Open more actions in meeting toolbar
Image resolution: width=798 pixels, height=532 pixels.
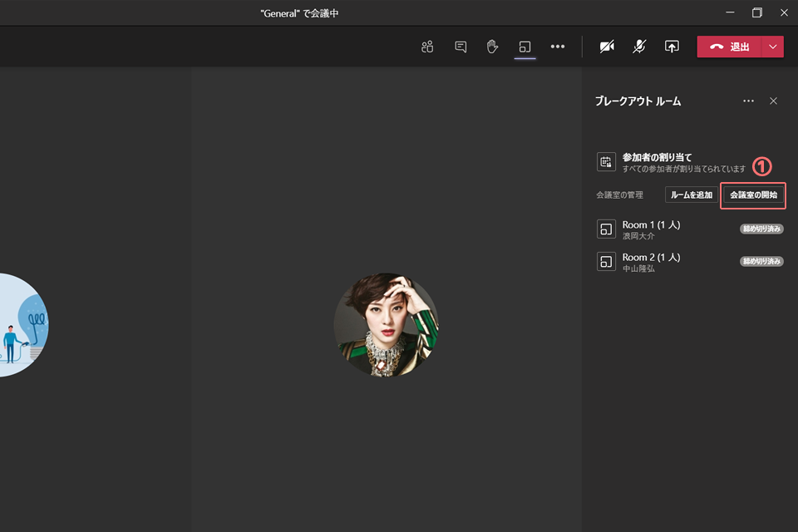pos(558,47)
